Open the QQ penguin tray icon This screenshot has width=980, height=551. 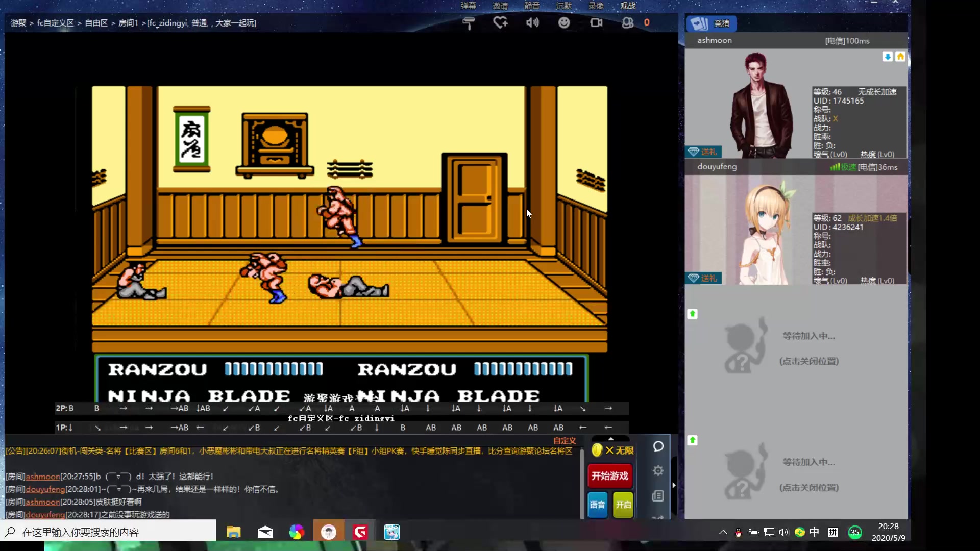pyautogui.click(x=738, y=532)
